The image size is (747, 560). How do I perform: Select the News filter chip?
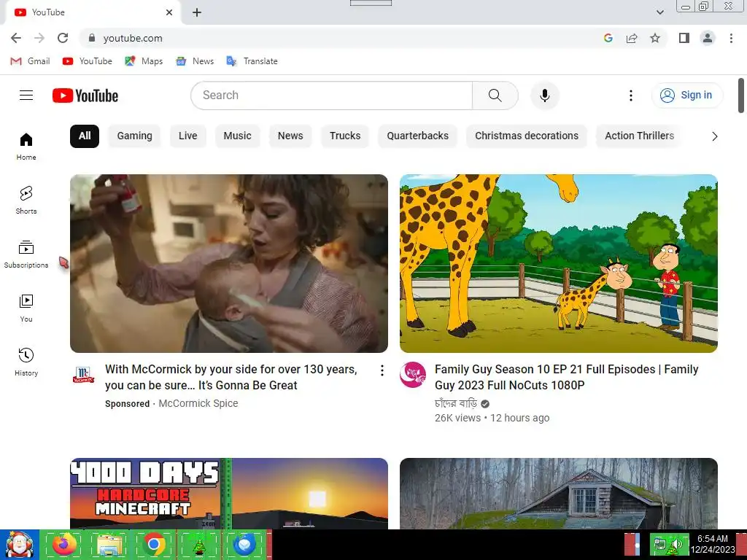[290, 136]
